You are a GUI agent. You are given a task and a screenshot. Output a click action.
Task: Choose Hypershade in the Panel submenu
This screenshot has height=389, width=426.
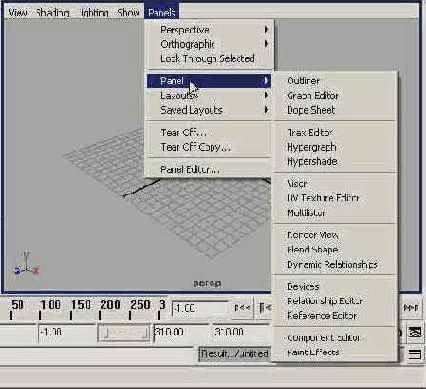(312, 162)
